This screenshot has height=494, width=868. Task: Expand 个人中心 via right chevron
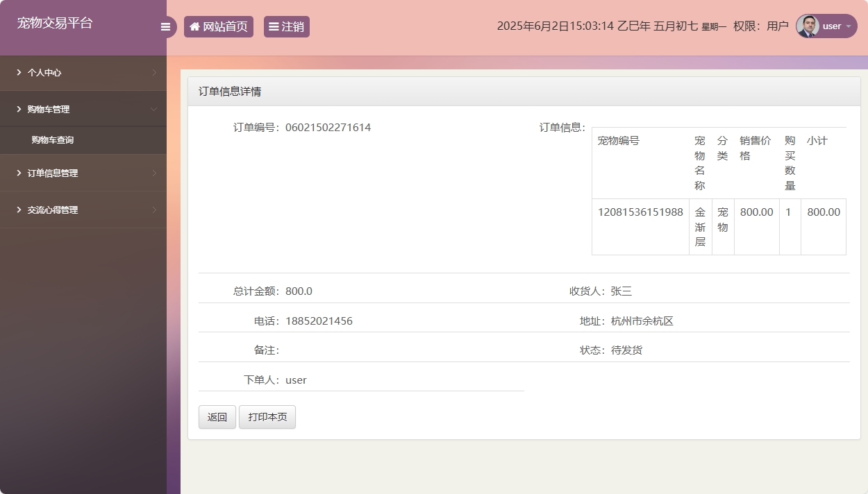pyautogui.click(x=153, y=72)
